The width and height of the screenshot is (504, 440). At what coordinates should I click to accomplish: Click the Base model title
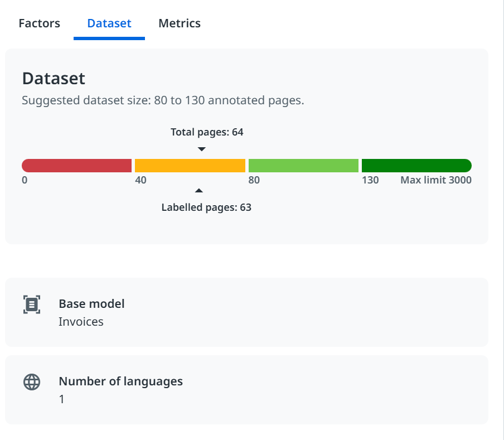pyautogui.click(x=91, y=304)
